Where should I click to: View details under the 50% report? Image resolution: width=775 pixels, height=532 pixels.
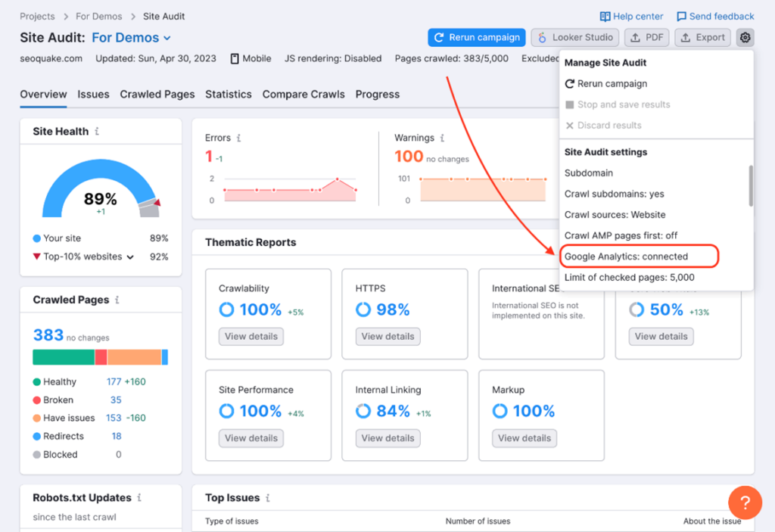click(x=661, y=337)
